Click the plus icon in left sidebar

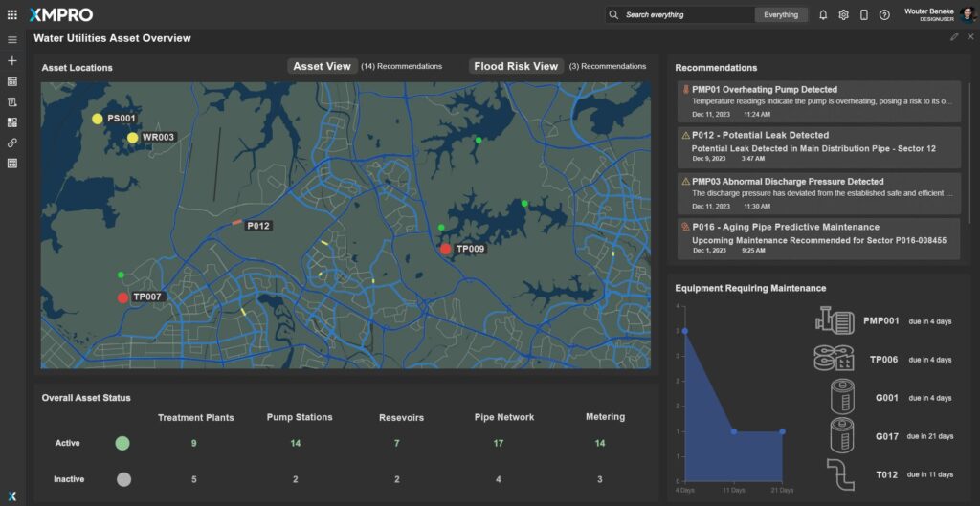coord(12,61)
